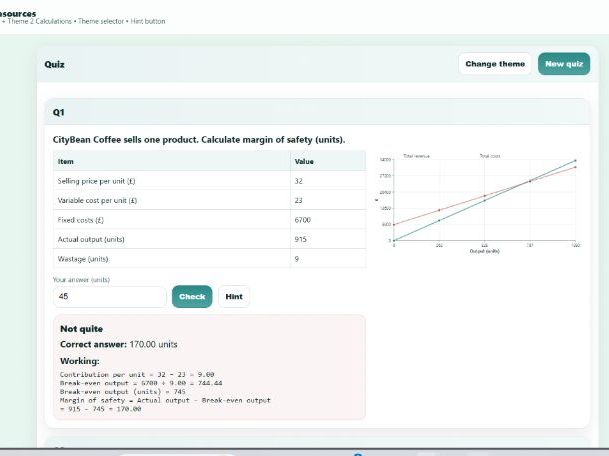This screenshot has width=609, height=456.
Task: Click the Total revenue legend label
Action: [415, 156]
